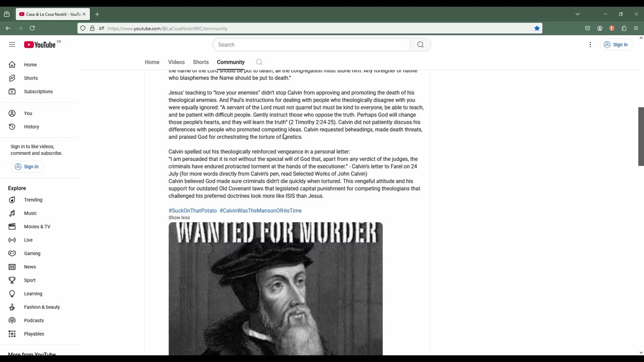Click the YouTube logo
The image size is (644, 362).
click(40, 45)
